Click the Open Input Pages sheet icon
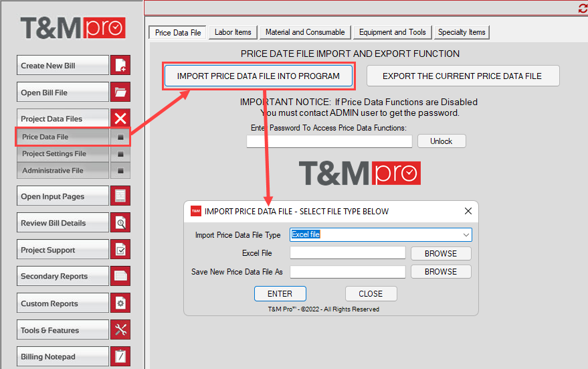This screenshot has height=369, width=588. click(120, 196)
